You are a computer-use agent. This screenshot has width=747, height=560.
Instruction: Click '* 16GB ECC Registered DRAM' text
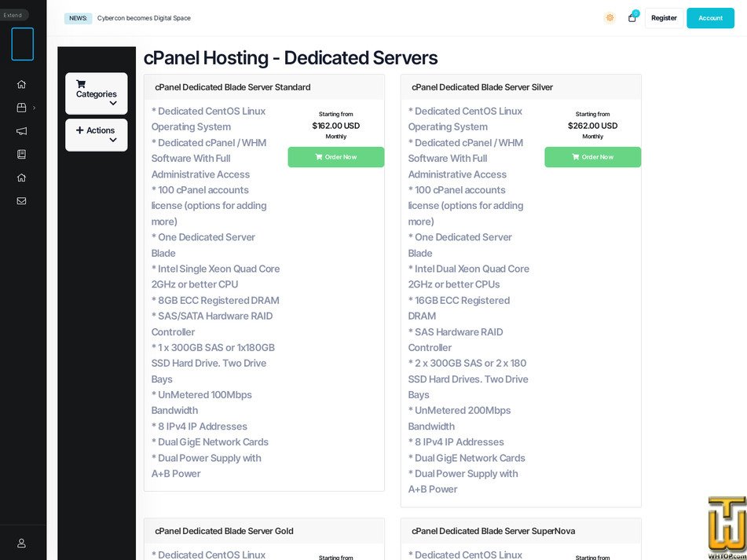click(x=459, y=308)
